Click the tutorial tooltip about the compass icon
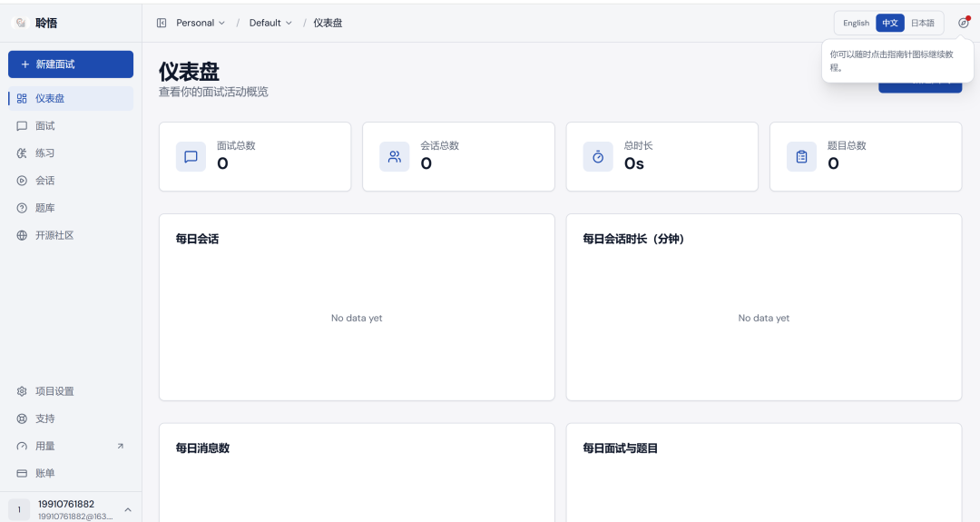This screenshot has height=522, width=980. click(897, 61)
